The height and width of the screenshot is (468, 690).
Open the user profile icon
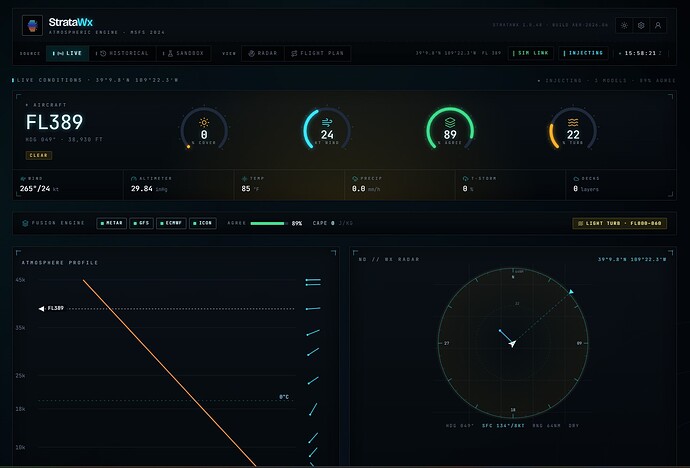pyautogui.click(x=658, y=26)
